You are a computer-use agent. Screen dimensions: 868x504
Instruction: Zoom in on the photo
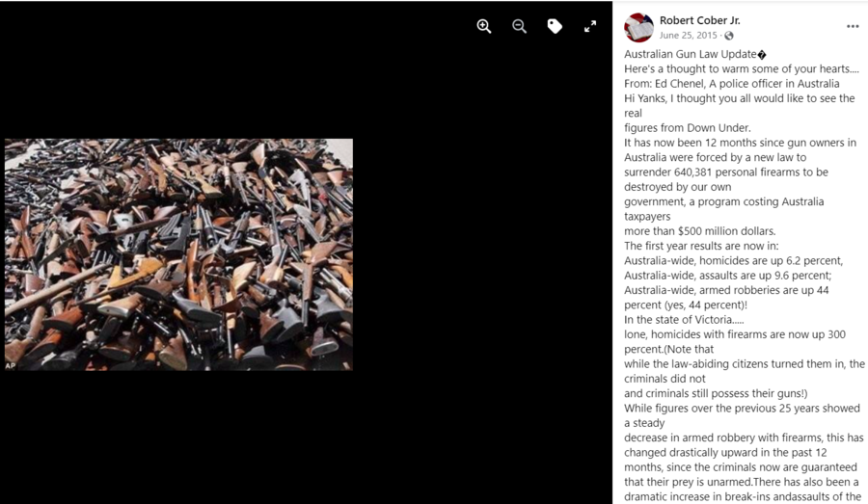point(484,26)
